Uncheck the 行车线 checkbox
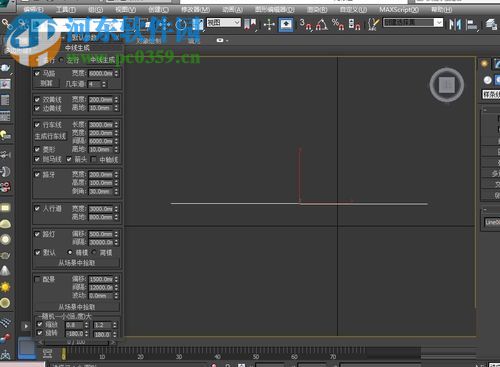 coord(37,125)
